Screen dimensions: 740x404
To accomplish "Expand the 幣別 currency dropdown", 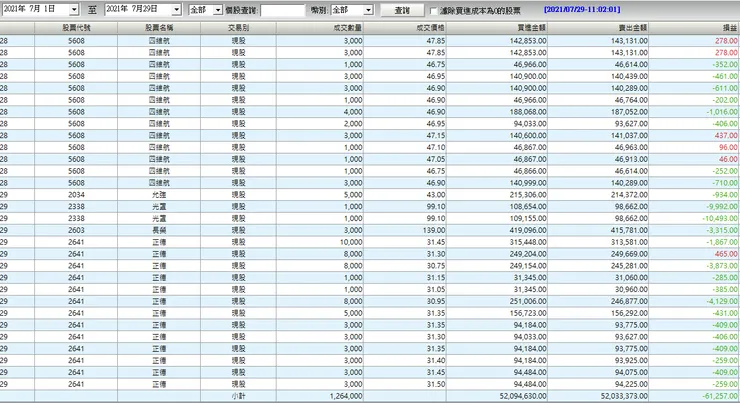I will [x=368, y=10].
